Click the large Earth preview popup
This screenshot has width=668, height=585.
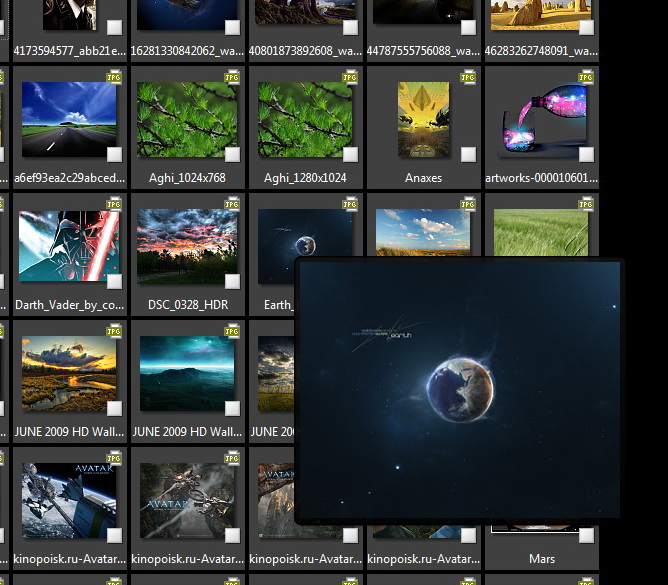(459, 390)
